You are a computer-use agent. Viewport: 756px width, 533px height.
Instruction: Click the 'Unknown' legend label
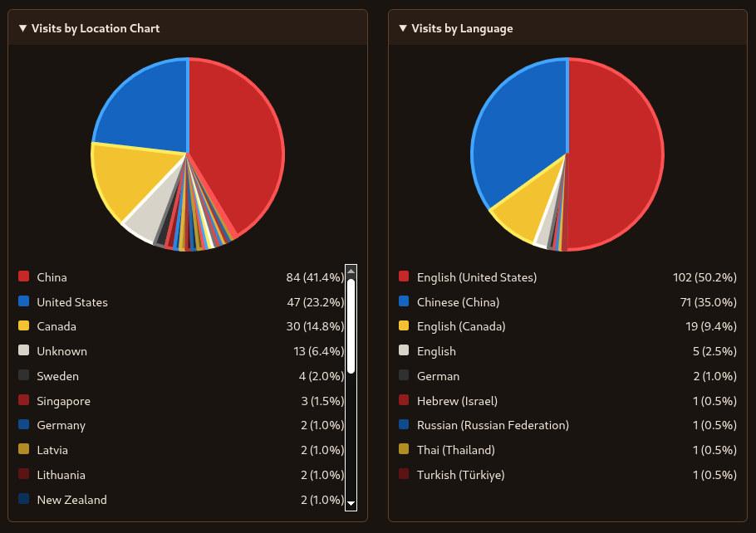point(61,351)
